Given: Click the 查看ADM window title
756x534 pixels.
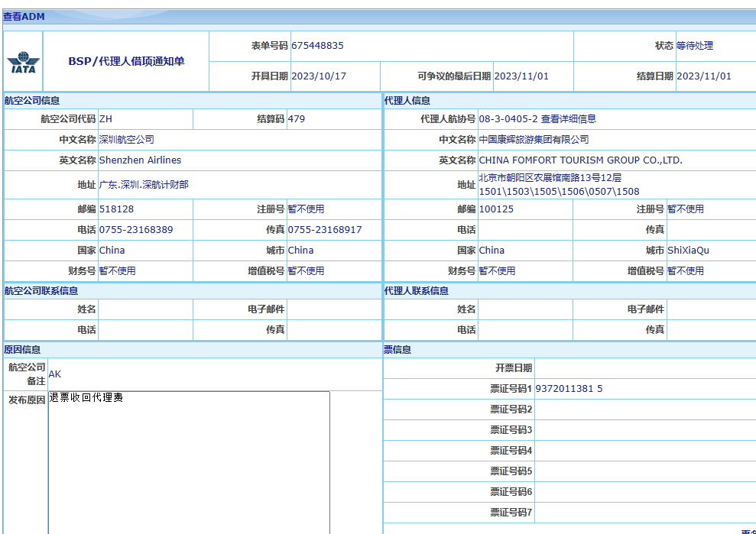Looking at the screenshot, I should (24, 16).
